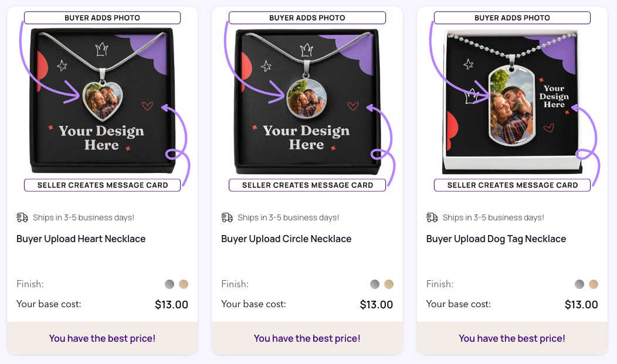Click Dog Tag Necklace's Buyer Adds Photo label
617x364 pixels.
tap(513, 18)
